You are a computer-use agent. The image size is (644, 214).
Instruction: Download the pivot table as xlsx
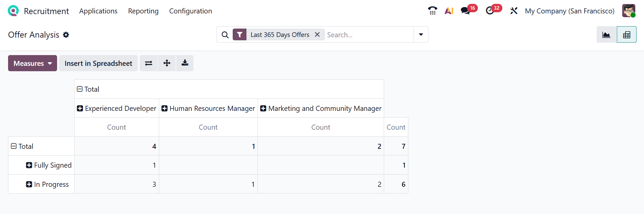[185, 63]
